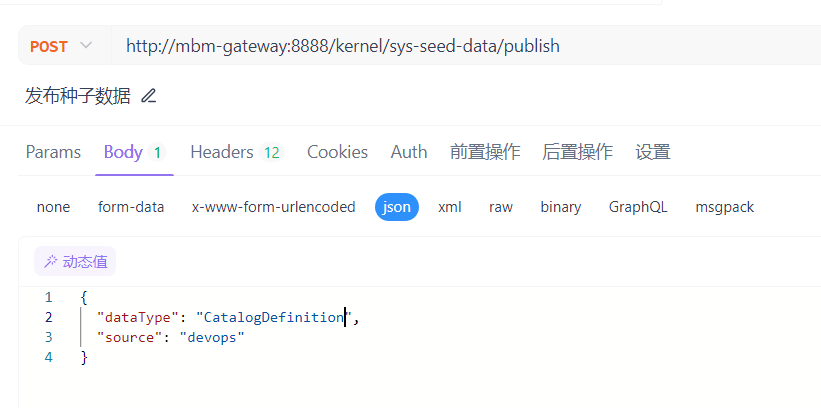
Task: Select the form-data body type
Action: point(131,207)
